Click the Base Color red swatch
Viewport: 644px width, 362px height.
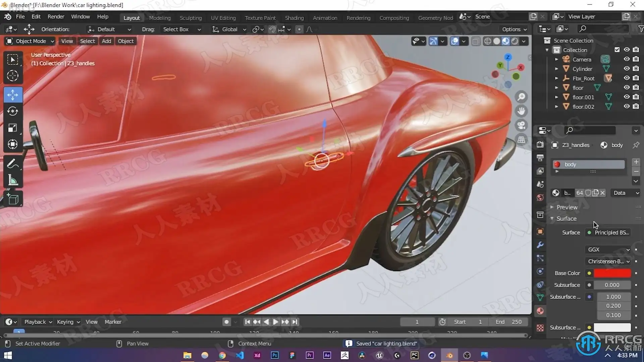(612, 273)
